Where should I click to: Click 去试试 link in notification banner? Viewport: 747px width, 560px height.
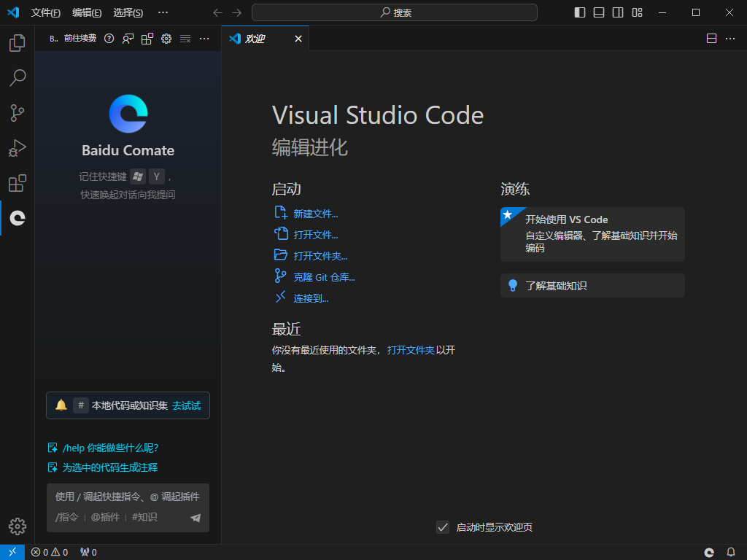[x=186, y=405]
